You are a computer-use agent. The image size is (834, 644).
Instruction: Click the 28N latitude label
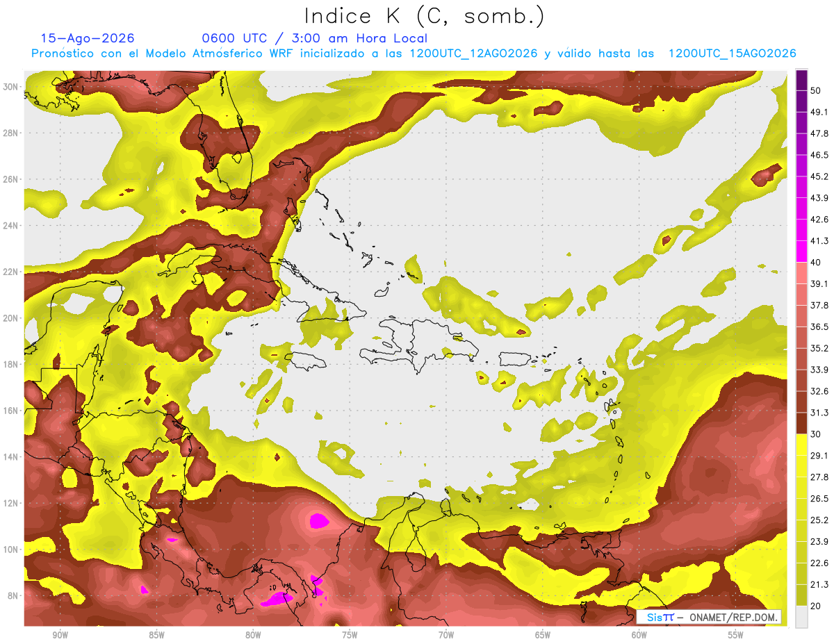pos(11,133)
